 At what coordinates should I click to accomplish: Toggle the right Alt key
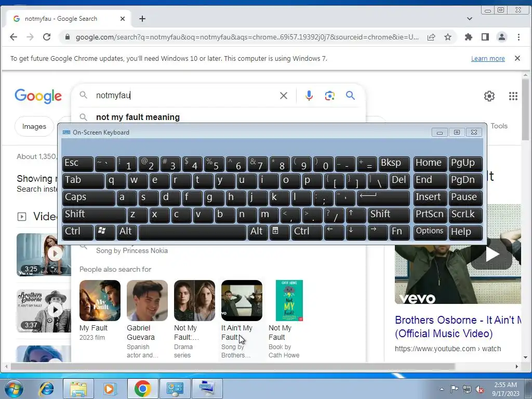pyautogui.click(x=258, y=232)
